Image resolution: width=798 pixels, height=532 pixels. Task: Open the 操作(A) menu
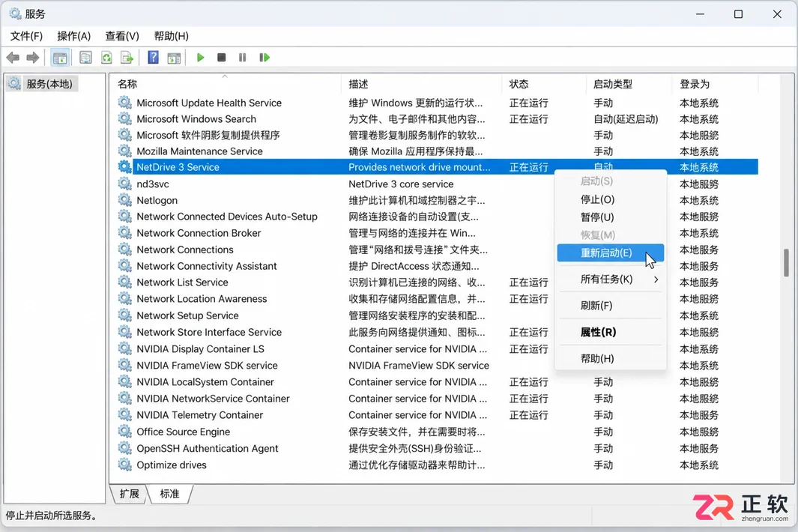tap(73, 36)
